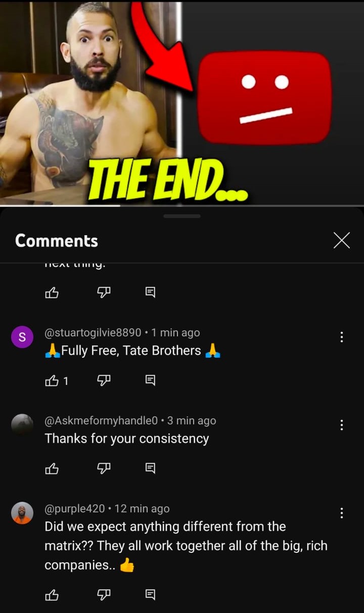Open more options for purple420's comment
364x613 pixels.
click(342, 513)
